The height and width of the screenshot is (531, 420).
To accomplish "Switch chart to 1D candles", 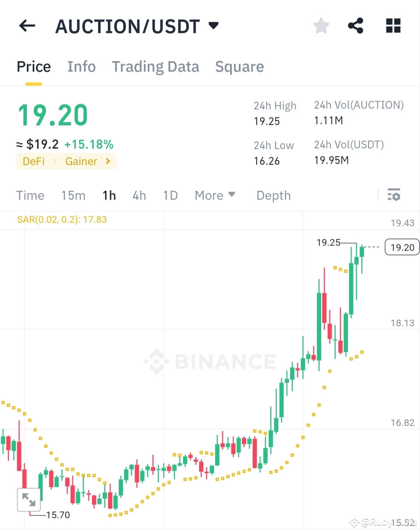I will click(x=170, y=195).
